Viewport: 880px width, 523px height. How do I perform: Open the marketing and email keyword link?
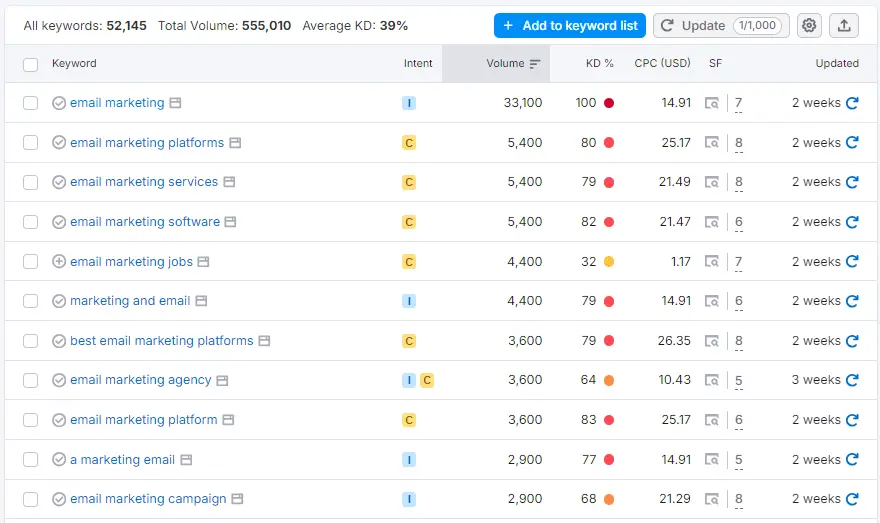click(x=130, y=301)
